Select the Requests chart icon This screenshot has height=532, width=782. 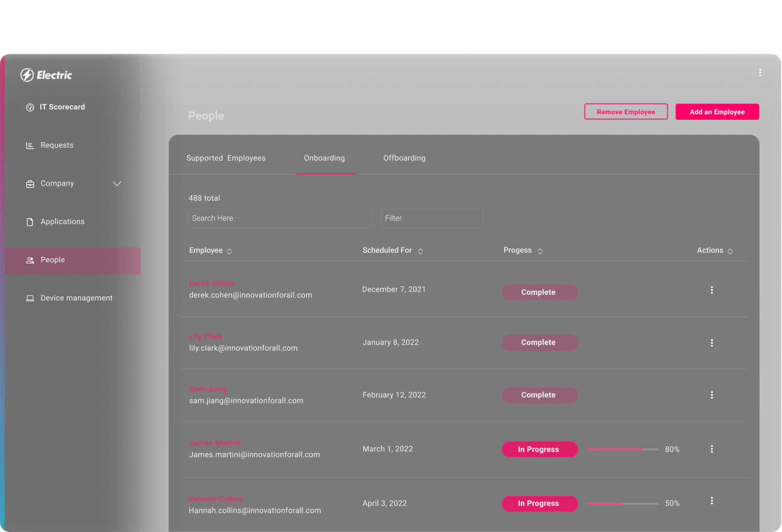29,145
